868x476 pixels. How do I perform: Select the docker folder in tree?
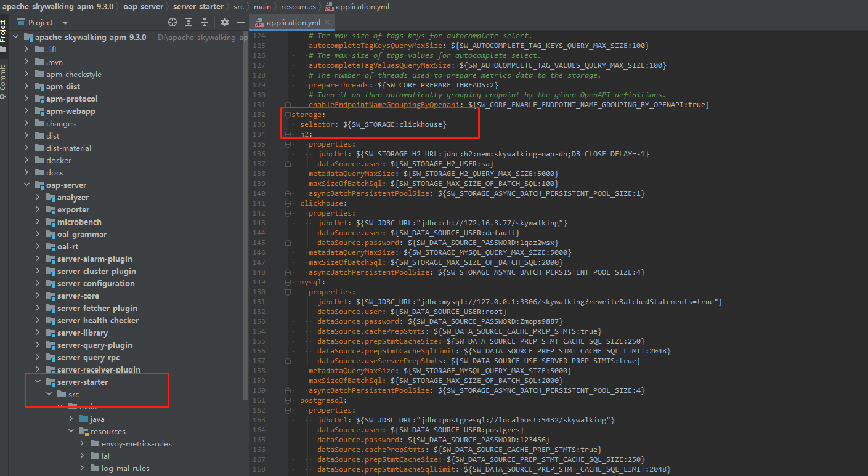tap(59, 160)
